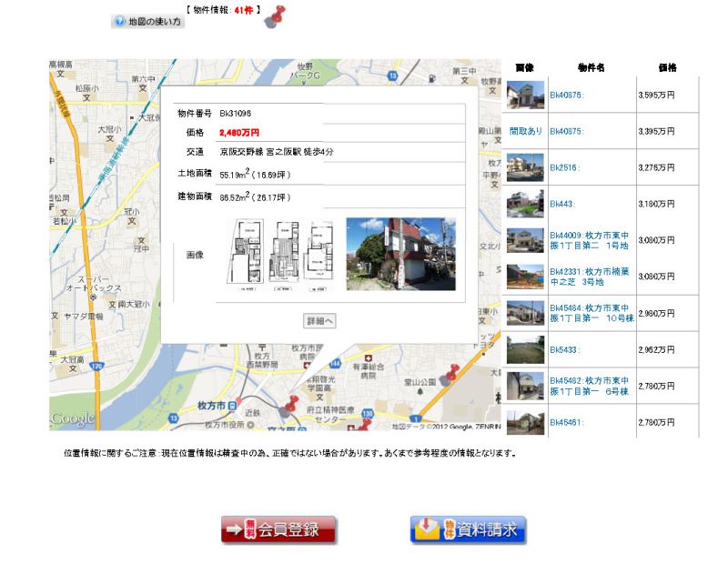Open property link Bk45484 10号棟
The width and height of the screenshot is (728, 574).
point(591,313)
